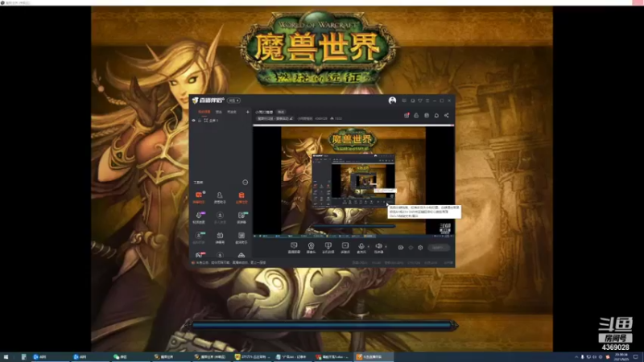This screenshot has width=644, height=362.
Task: Open the hamburger menu in companion title bar
Action: pos(427,101)
